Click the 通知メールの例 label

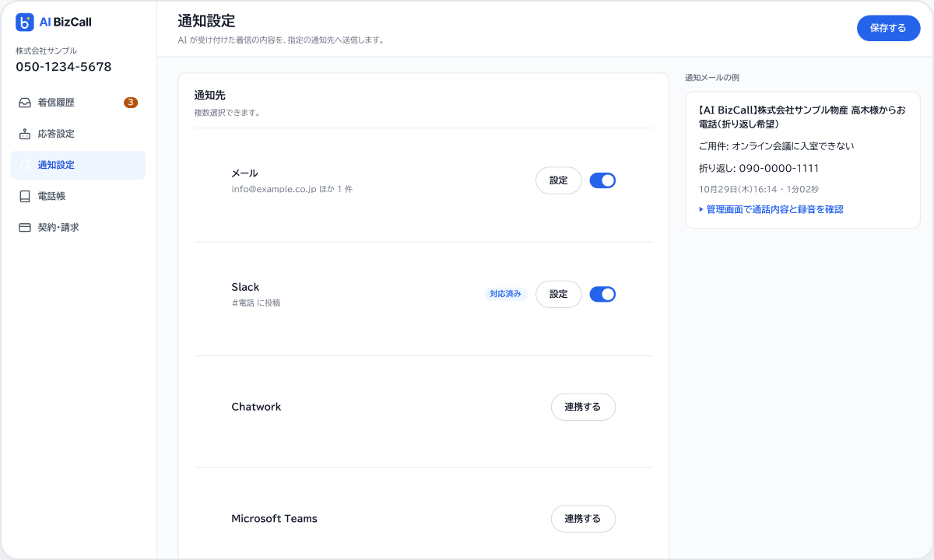712,78
